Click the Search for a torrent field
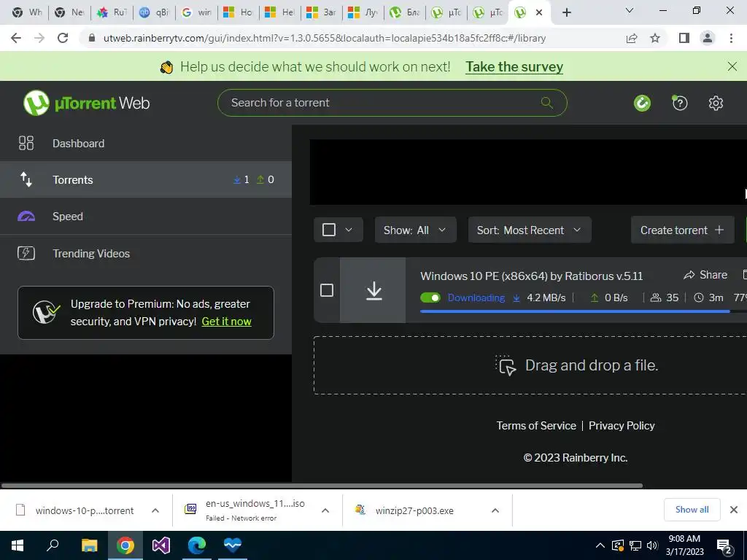 (x=392, y=103)
